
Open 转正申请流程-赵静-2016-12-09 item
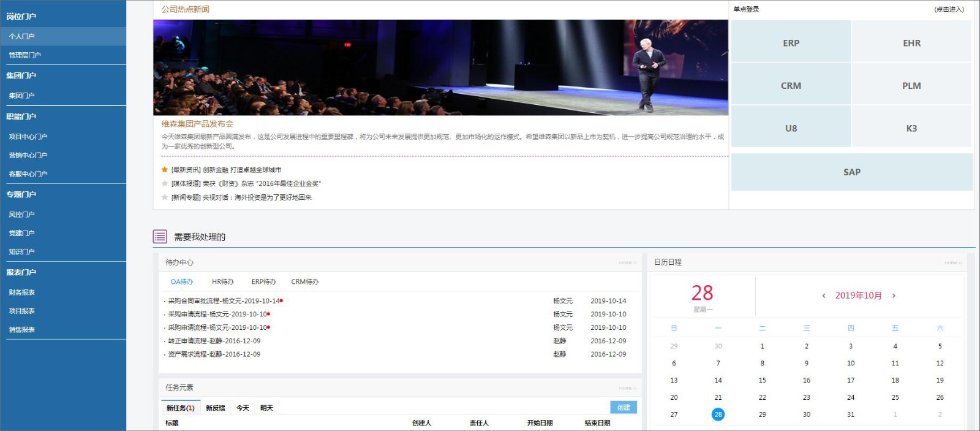click(x=214, y=341)
